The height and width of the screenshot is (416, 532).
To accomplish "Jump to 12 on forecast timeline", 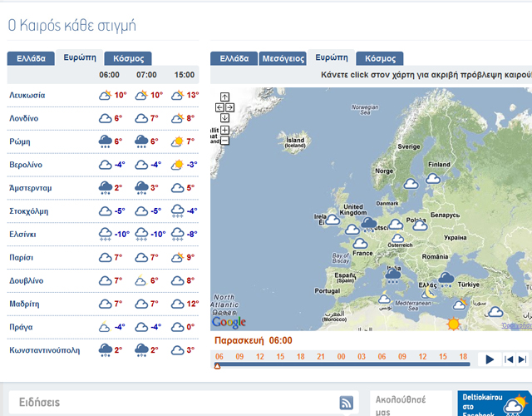I will [260, 355].
